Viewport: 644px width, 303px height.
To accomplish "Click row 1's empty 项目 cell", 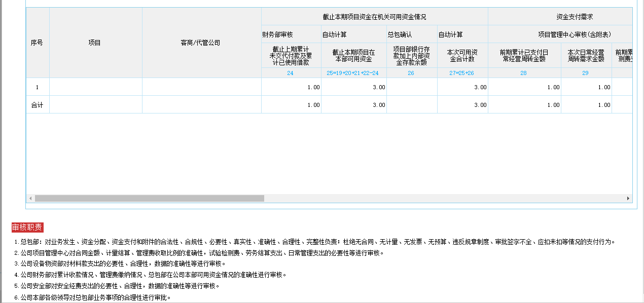I will [95, 87].
